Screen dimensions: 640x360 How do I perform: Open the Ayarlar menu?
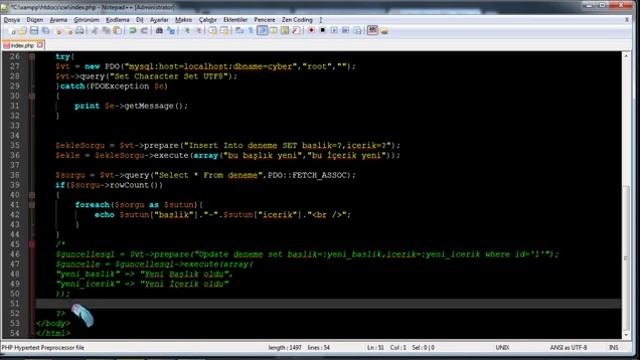[x=159, y=20]
